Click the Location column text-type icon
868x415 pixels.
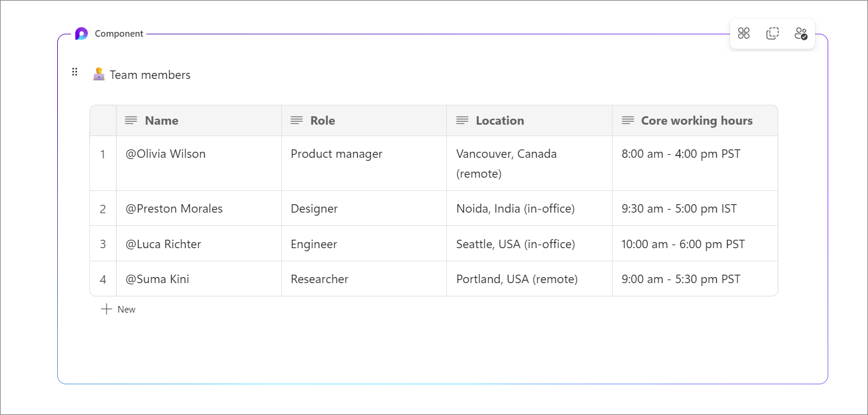(462, 120)
